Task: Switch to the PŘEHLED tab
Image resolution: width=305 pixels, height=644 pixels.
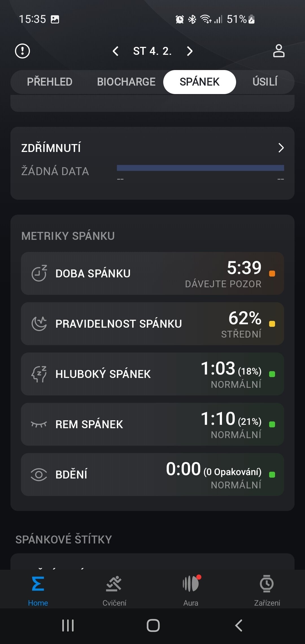Action: tap(50, 82)
